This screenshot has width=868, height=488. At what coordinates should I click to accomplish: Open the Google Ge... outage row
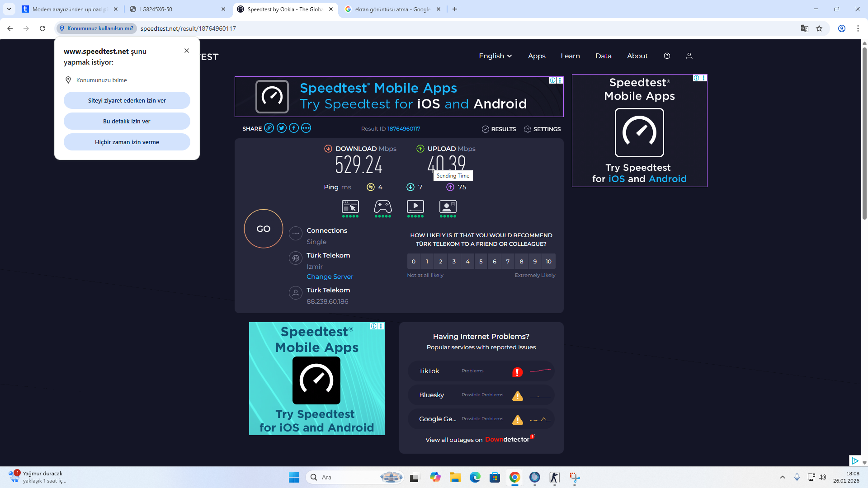[x=481, y=419]
